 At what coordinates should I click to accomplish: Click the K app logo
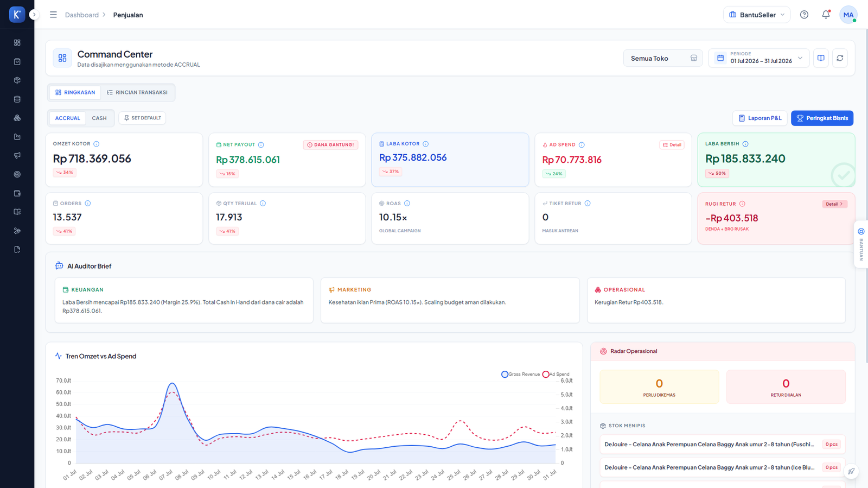click(17, 15)
